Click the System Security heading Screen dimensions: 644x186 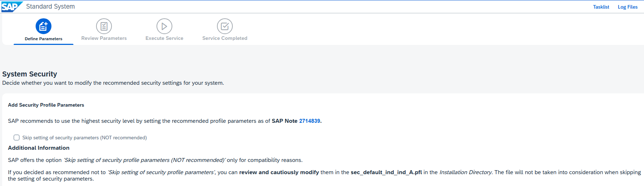pyautogui.click(x=30, y=74)
